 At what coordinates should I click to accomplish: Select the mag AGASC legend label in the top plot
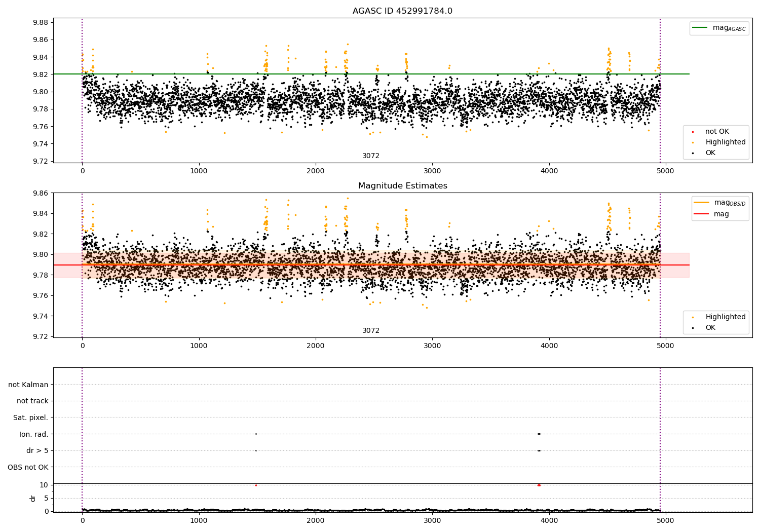(x=729, y=28)
